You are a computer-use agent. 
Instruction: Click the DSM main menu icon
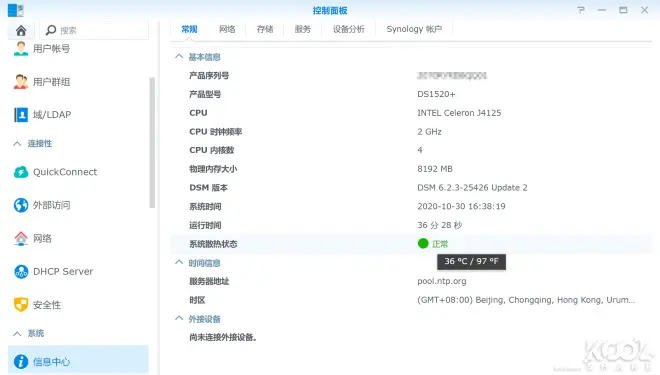click(x=16, y=10)
